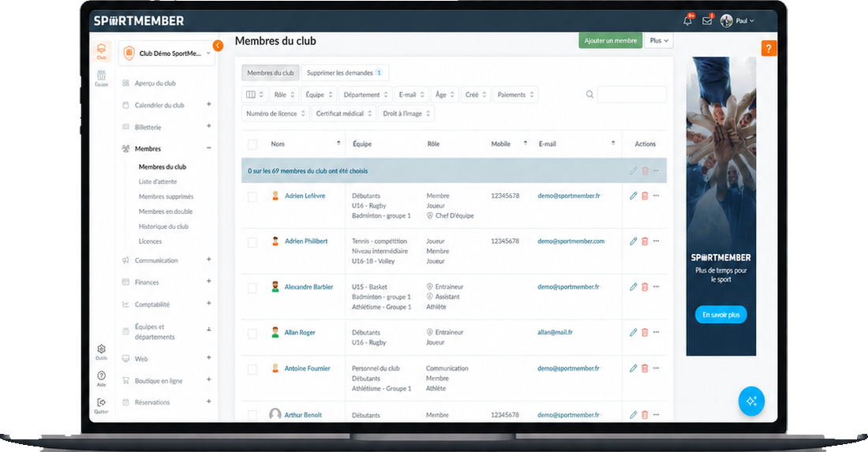This screenshot has height=452, width=868.
Task: Delete Adrien Lefèvre with trash icon
Action: point(645,196)
